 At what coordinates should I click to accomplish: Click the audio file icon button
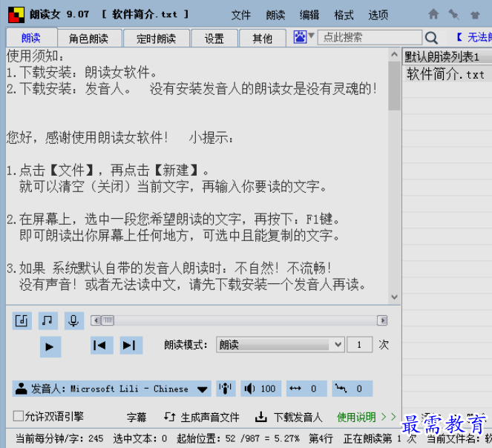tap(22, 320)
